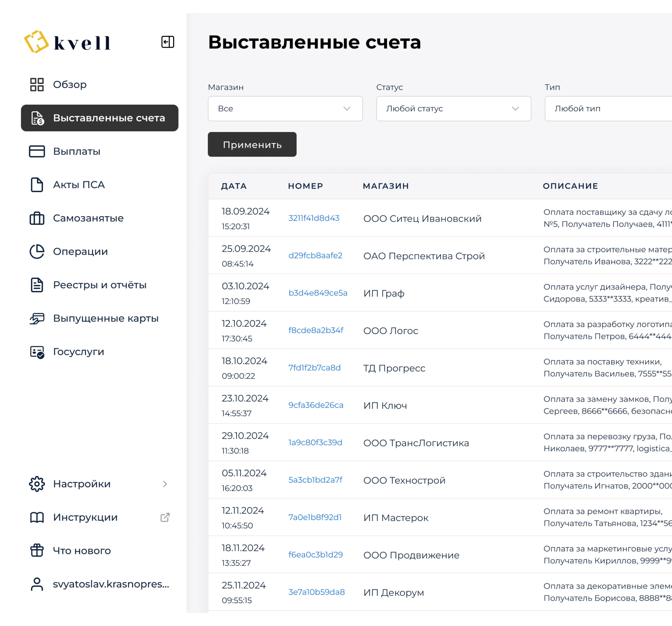
Task: Click the Выплаты card icon
Action: pyautogui.click(x=37, y=151)
